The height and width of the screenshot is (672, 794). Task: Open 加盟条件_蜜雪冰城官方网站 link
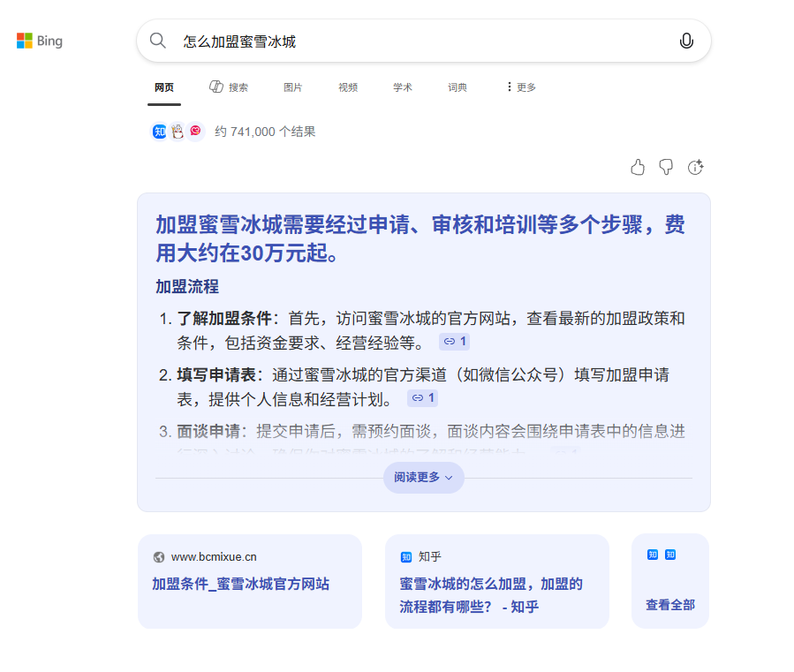[240, 584]
